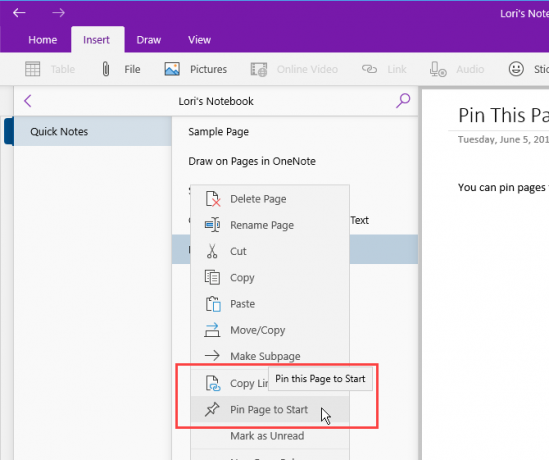Click the Online Video icon
549x460 pixels.
[x=259, y=69]
